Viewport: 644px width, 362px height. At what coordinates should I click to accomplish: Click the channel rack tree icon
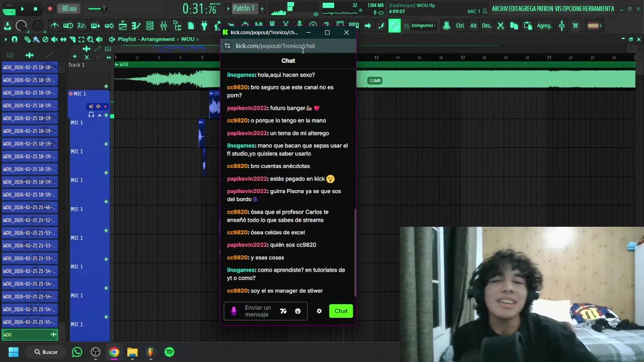[x=177, y=26]
